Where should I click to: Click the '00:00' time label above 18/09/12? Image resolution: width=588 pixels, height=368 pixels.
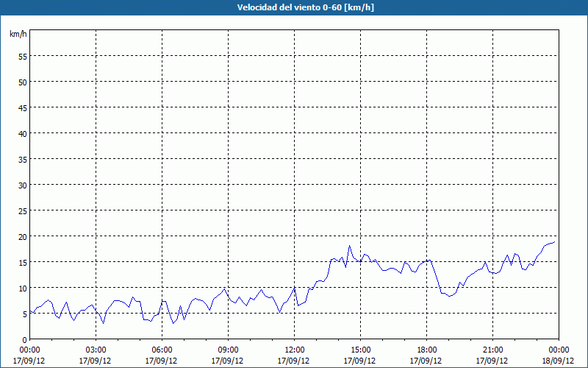559,350
